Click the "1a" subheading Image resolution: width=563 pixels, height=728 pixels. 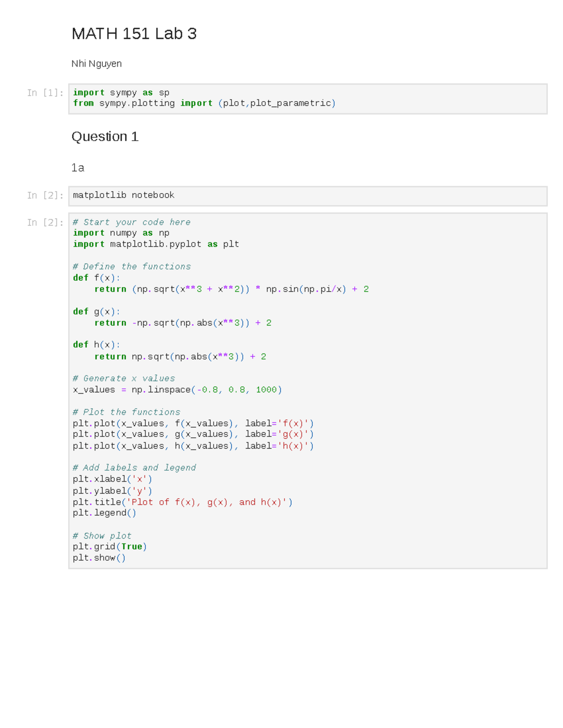tap(77, 168)
